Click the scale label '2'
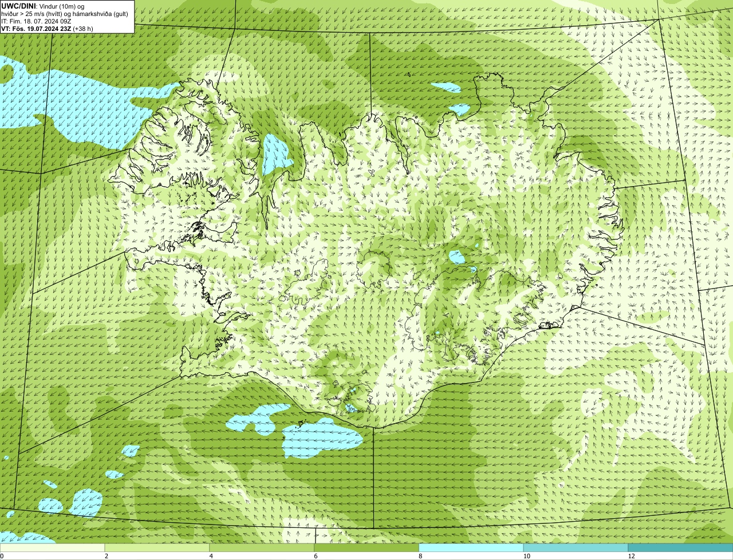733x560 pixels. (x=107, y=556)
